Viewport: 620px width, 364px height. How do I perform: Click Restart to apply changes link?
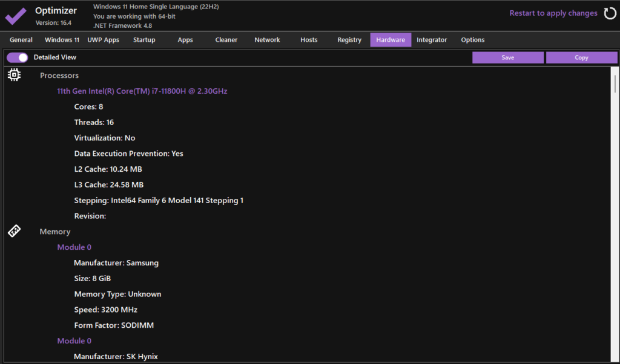pos(553,13)
